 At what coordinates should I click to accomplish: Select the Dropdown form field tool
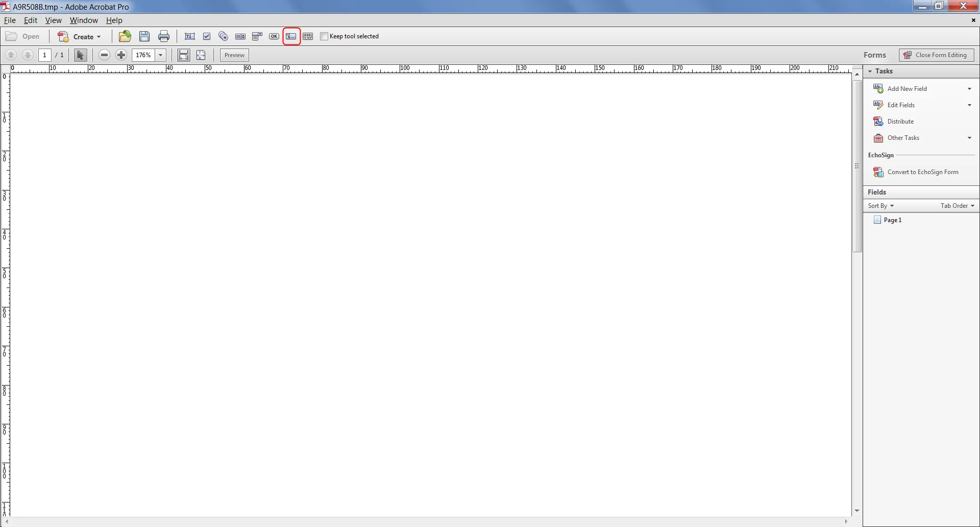257,36
